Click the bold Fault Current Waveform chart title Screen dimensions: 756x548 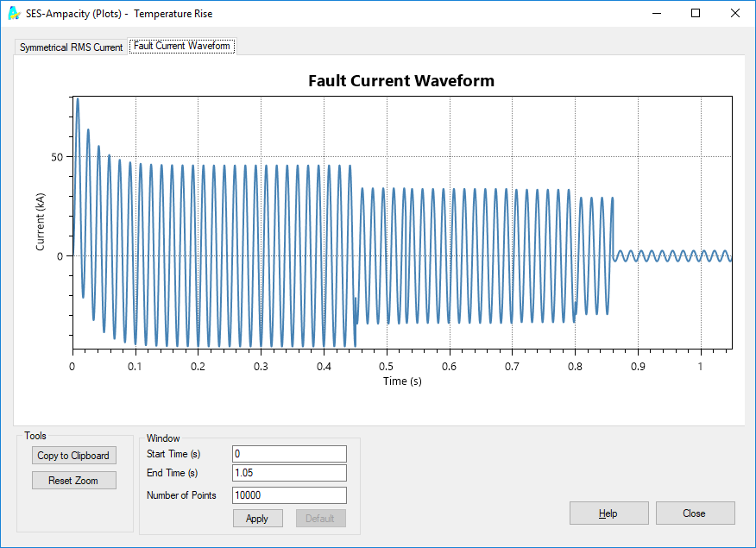point(401,81)
